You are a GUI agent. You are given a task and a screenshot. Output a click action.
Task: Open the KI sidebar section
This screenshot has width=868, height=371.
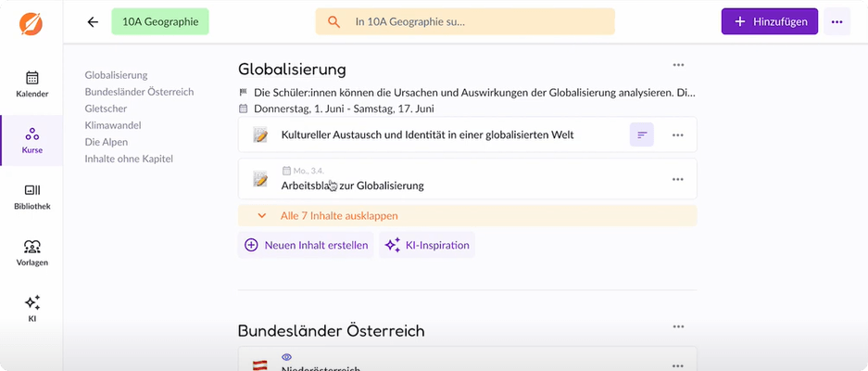31,309
